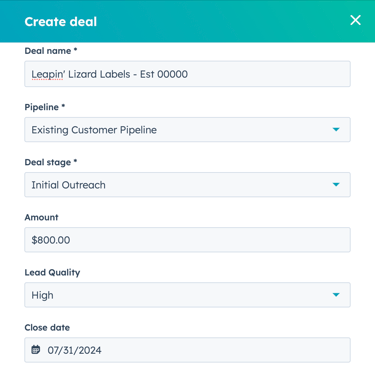Click the Lead Quality field label
The height and width of the screenshot is (365, 375).
pyautogui.click(x=52, y=273)
